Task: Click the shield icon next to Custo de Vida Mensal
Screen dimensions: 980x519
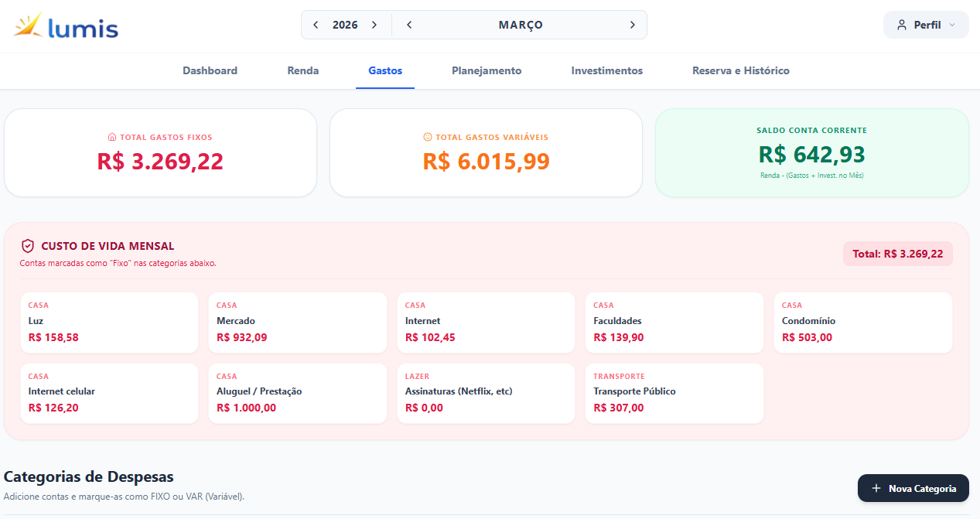Action: coord(27,245)
